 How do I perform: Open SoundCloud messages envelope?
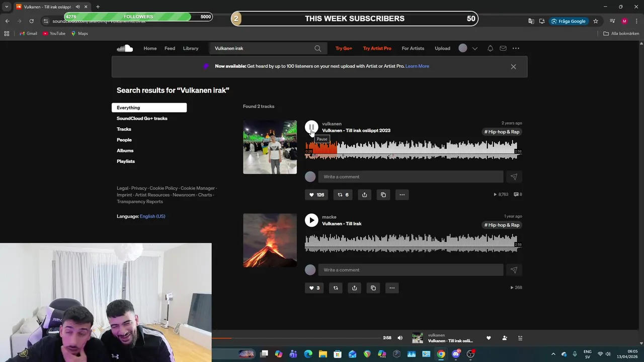(x=503, y=48)
